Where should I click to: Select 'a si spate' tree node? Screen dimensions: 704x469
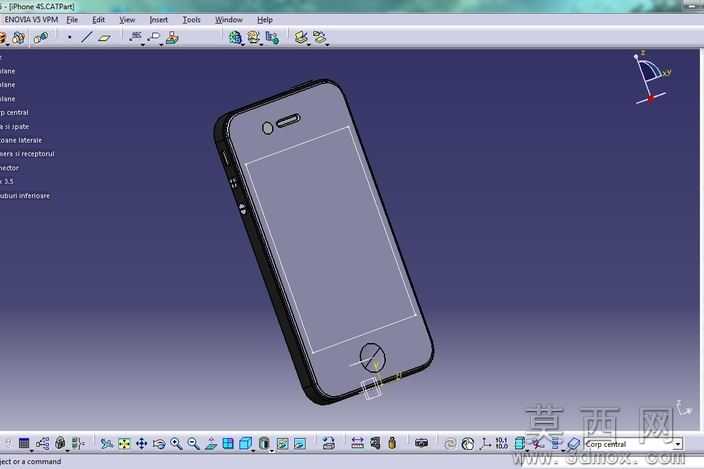pos(14,127)
